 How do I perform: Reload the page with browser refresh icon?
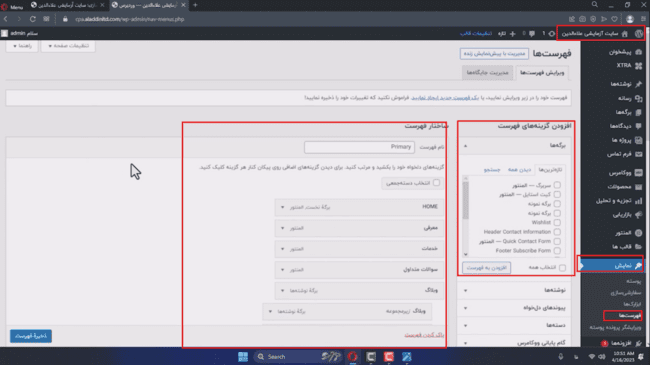(x=32, y=19)
